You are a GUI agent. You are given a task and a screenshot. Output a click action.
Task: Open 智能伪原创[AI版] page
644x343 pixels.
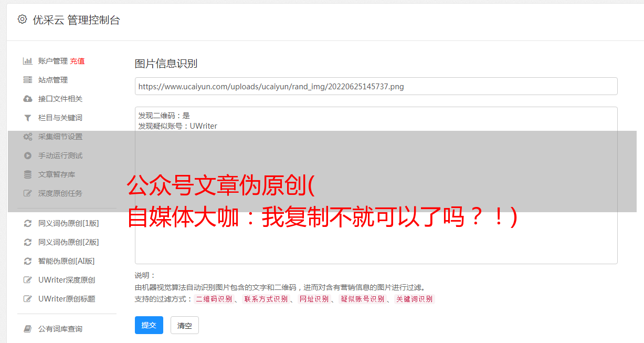(67, 261)
